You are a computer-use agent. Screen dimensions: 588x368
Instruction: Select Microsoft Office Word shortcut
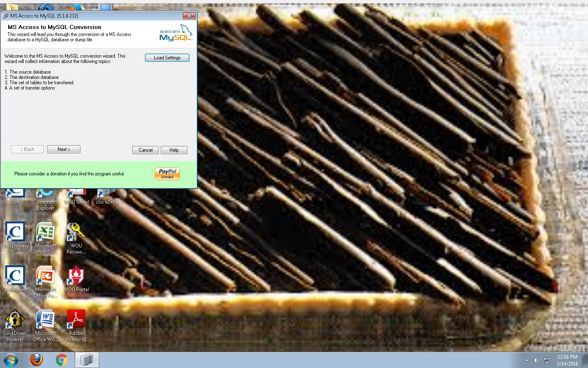pyautogui.click(x=45, y=325)
